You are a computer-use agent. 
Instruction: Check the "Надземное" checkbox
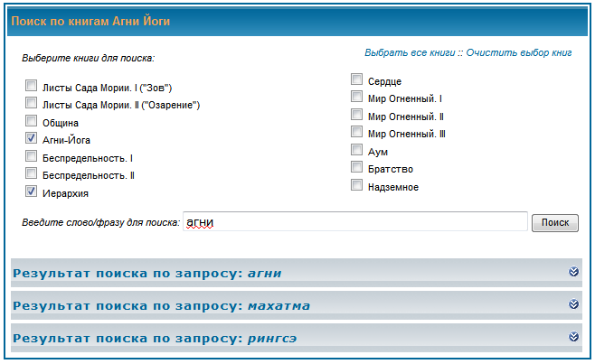pos(357,186)
